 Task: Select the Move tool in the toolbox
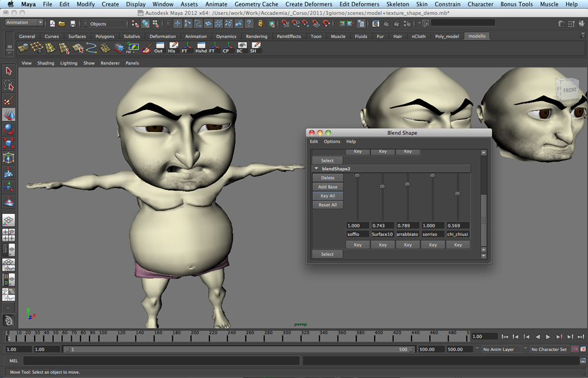click(8, 115)
